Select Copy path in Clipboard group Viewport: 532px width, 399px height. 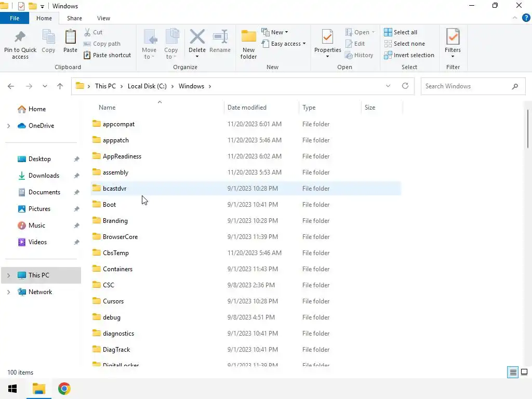coord(102,44)
